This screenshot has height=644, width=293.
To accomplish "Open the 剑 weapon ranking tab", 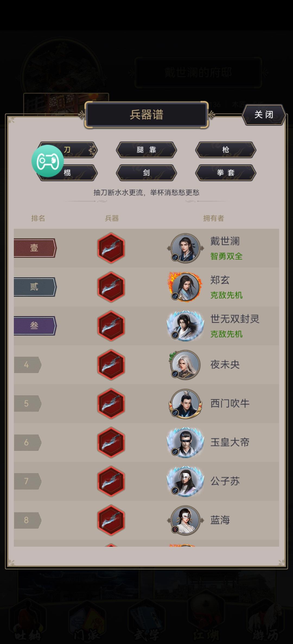I will pyautogui.click(x=146, y=173).
